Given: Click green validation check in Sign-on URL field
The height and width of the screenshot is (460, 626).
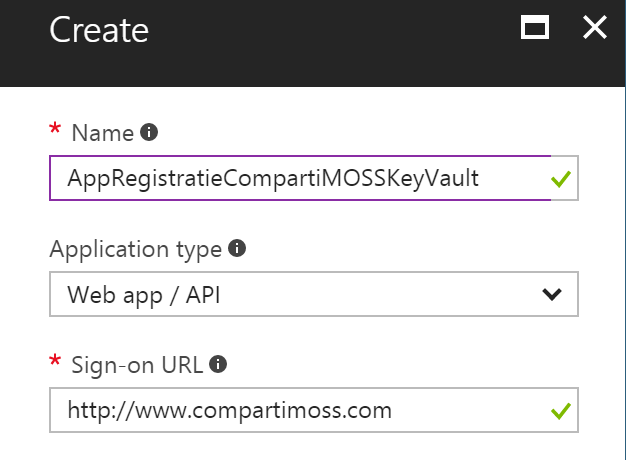Looking at the screenshot, I should (561, 409).
